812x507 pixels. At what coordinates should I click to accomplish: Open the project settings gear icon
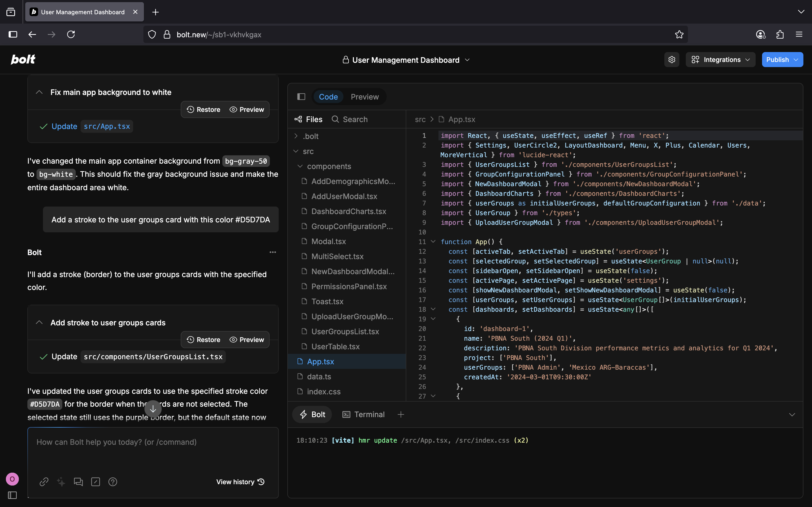click(x=671, y=60)
